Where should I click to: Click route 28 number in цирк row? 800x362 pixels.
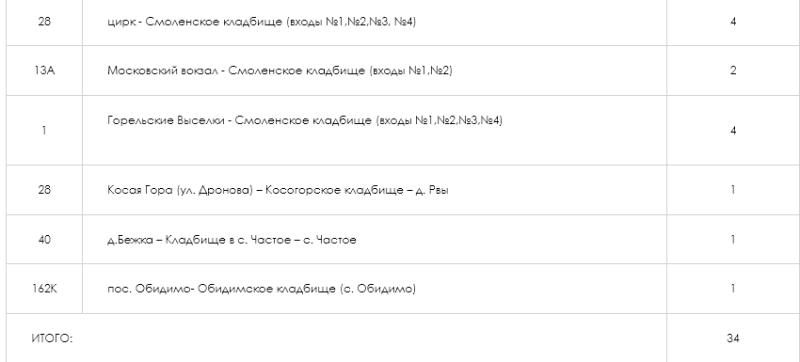[44, 21]
